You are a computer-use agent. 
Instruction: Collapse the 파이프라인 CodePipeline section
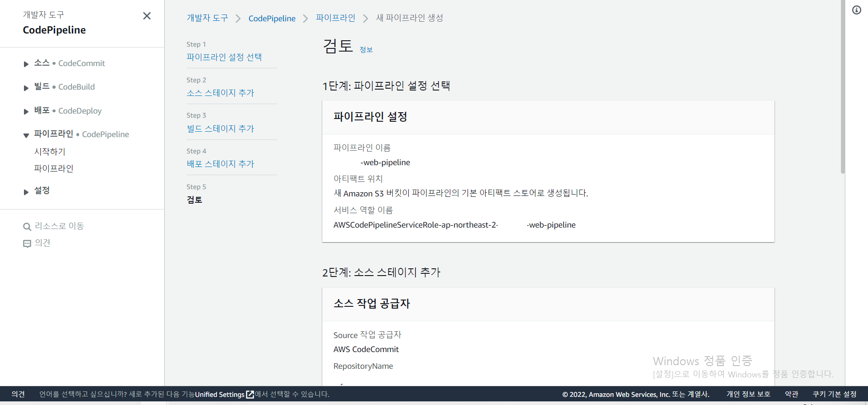click(26, 135)
